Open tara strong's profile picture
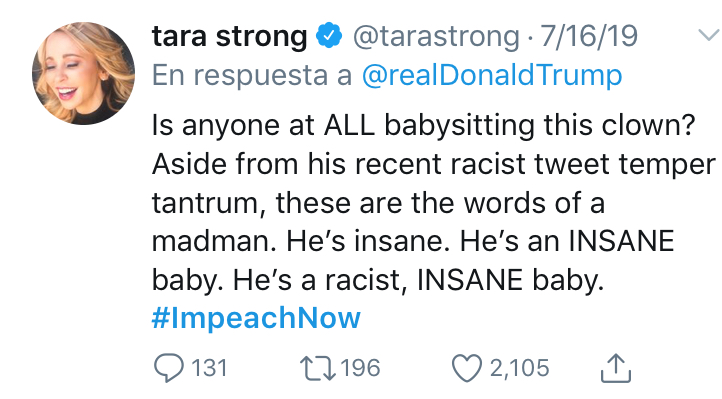The image size is (722, 399). (x=83, y=73)
